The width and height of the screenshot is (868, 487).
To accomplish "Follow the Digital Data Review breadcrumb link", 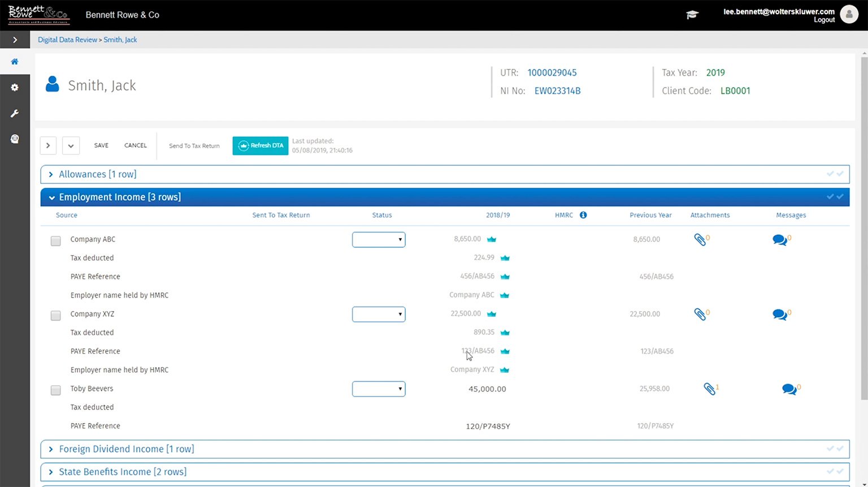I will pyautogui.click(x=67, y=40).
